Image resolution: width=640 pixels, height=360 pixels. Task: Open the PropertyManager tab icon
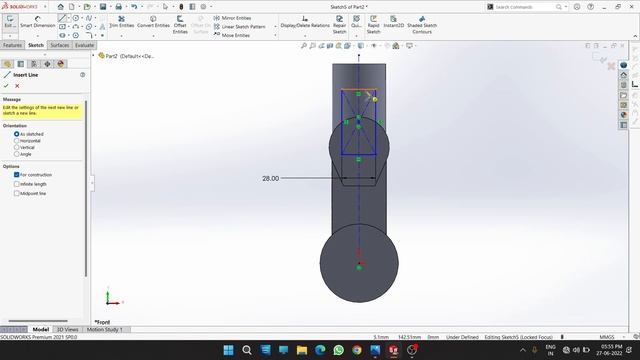pos(20,64)
